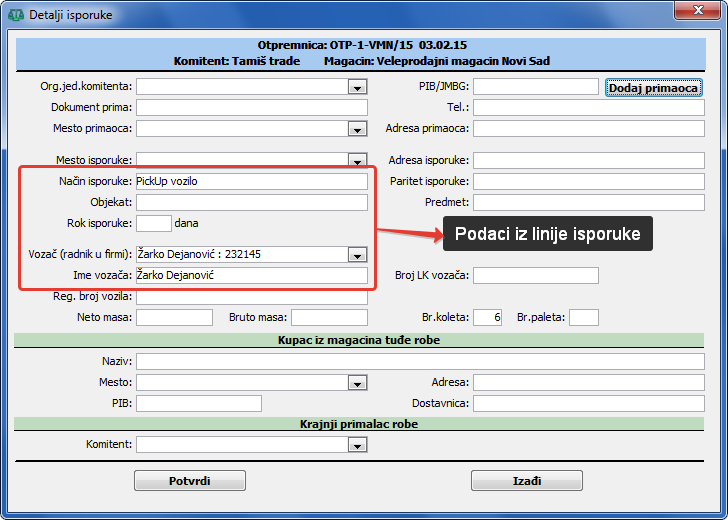Select the Broj LK vozača input

pyautogui.click(x=535, y=275)
